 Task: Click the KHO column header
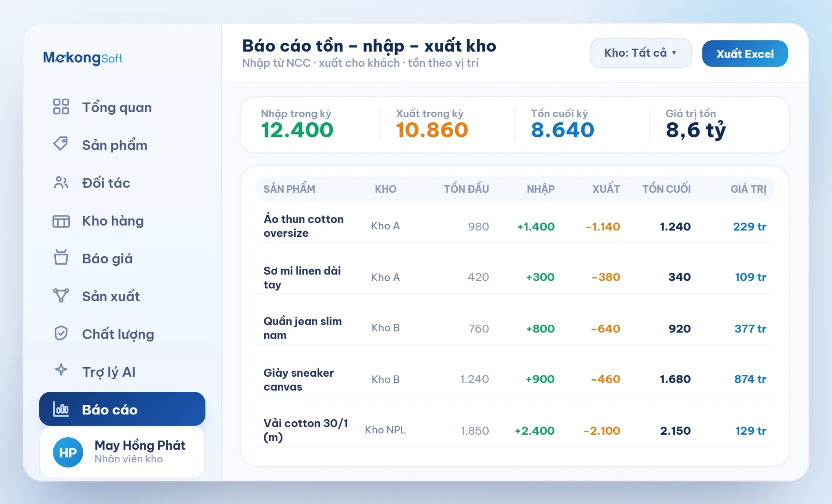(x=385, y=189)
